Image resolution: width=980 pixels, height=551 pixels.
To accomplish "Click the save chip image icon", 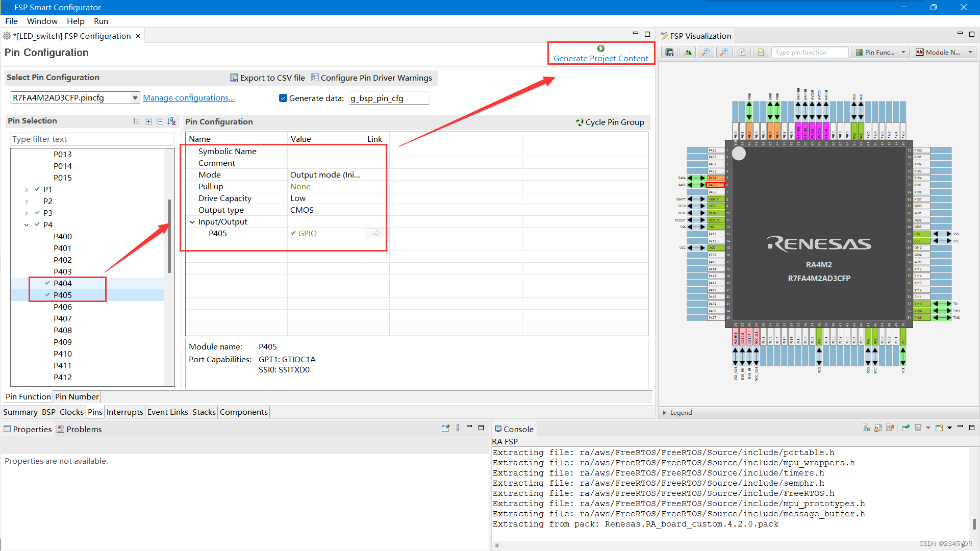I will pyautogui.click(x=669, y=52).
